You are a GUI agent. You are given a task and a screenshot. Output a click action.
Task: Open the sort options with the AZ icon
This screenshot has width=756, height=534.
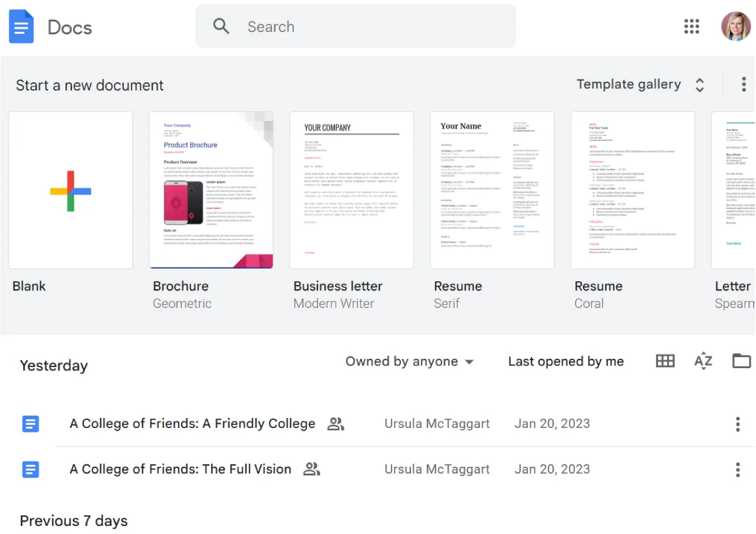click(x=703, y=361)
